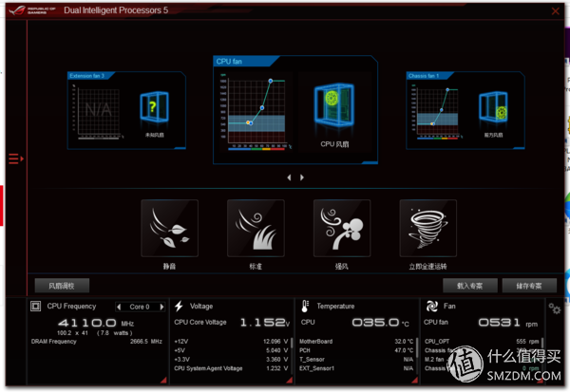This screenshot has height=392, width=570.
Task: Show the previous fan with left arrow
Action: tap(289, 177)
